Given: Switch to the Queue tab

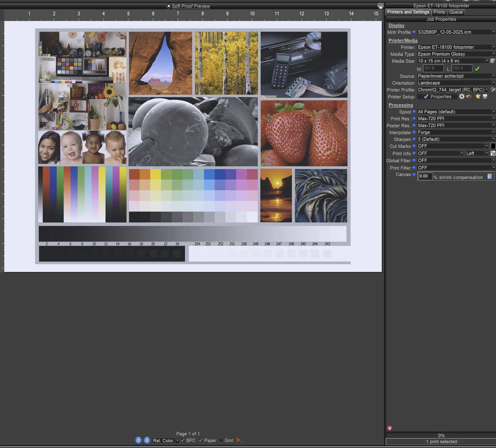Looking at the screenshot, I should (x=456, y=12).
